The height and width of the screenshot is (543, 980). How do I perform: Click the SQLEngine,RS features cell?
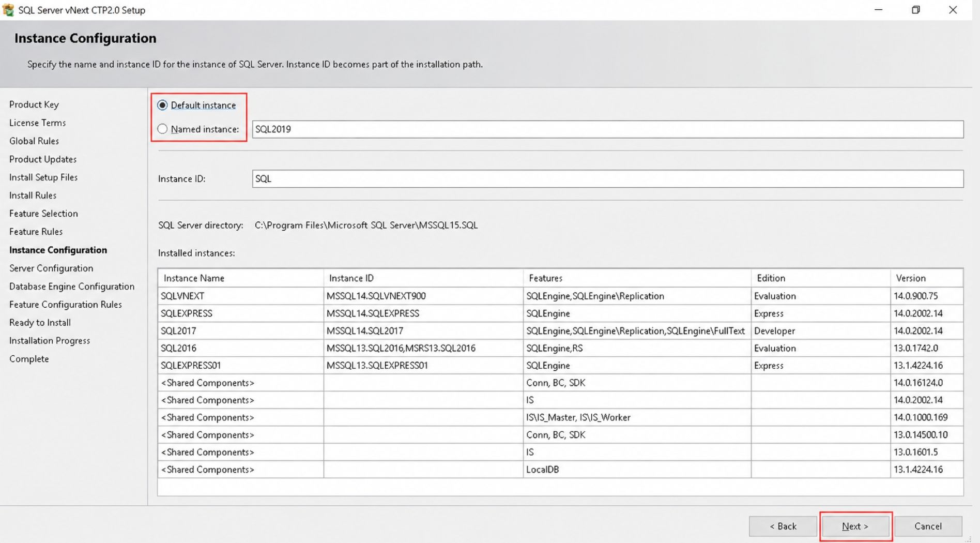coord(637,348)
